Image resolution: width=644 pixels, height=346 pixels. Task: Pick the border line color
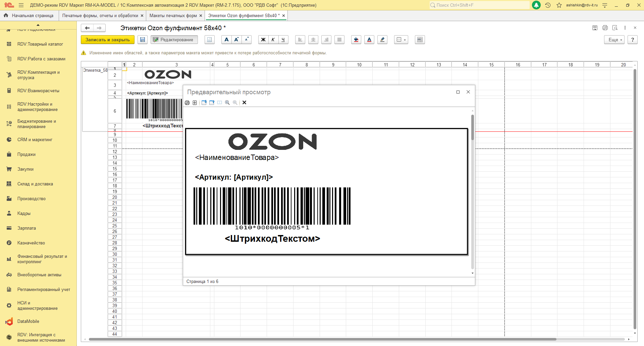[x=382, y=40]
